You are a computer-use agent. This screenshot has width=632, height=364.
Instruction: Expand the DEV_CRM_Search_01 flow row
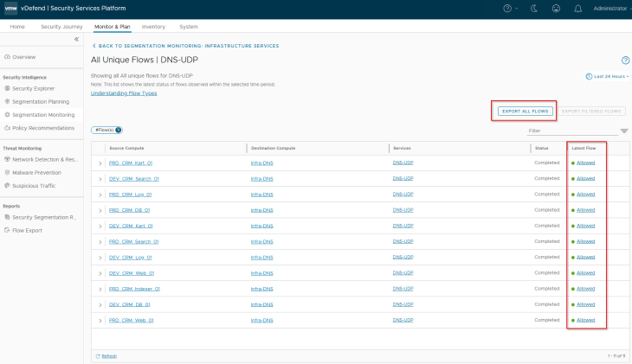click(100, 179)
